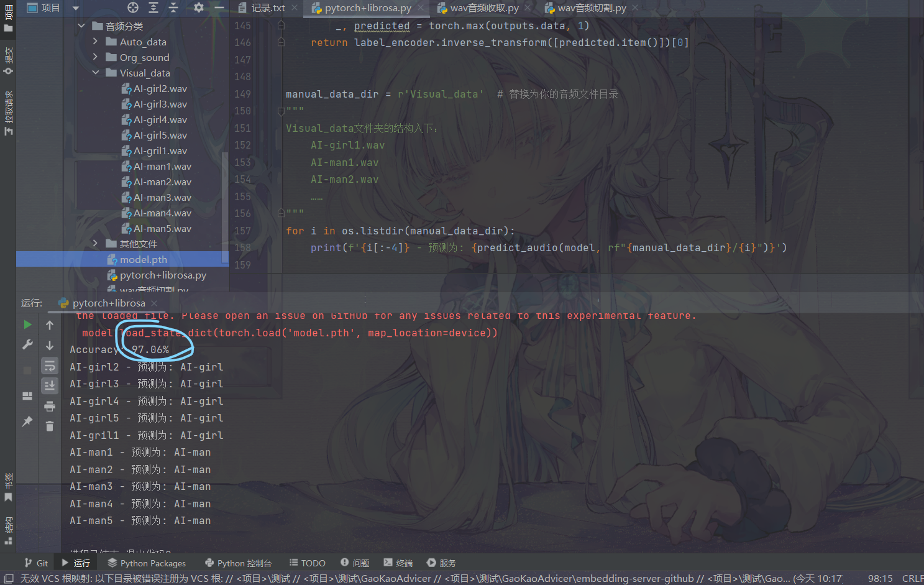The width and height of the screenshot is (924, 585).
Task: Click the layout restore icon in run panel
Action: [x=27, y=396]
